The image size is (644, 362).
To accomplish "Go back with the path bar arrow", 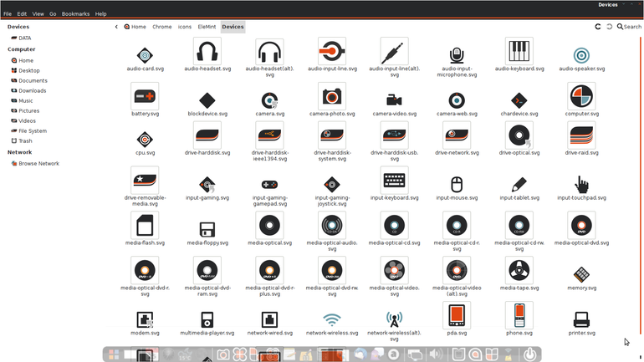I will [x=116, y=27].
